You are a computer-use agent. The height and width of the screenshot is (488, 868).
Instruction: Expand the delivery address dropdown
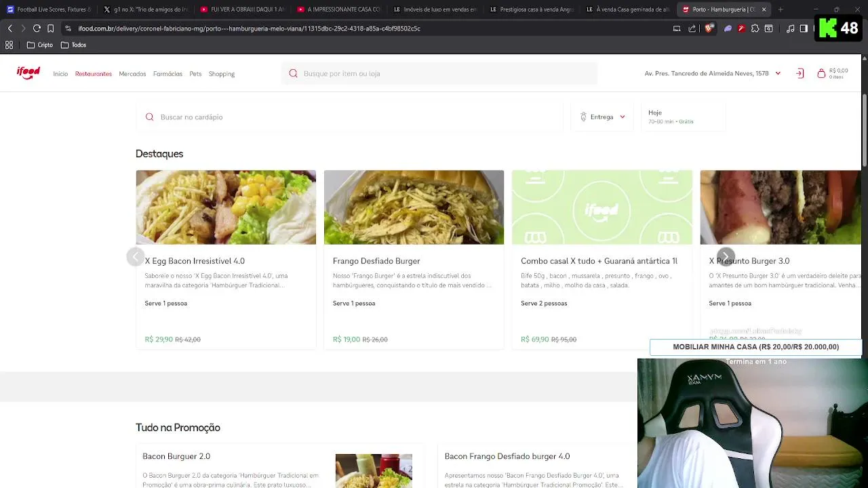point(713,73)
